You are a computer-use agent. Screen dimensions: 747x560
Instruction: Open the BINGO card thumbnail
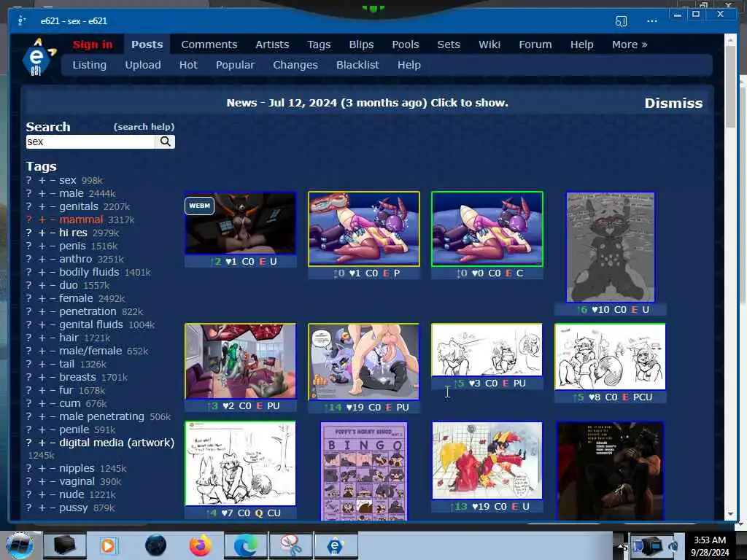coord(363,471)
